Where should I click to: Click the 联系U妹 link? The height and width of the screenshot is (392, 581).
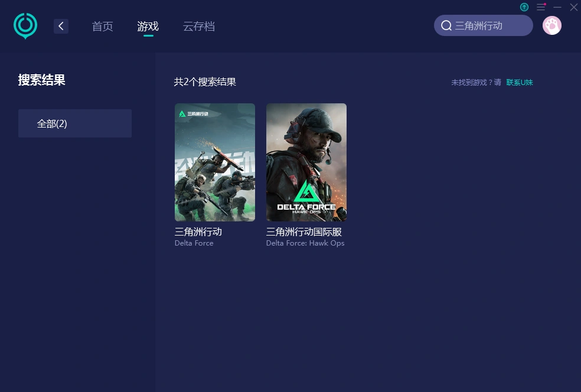click(x=520, y=82)
